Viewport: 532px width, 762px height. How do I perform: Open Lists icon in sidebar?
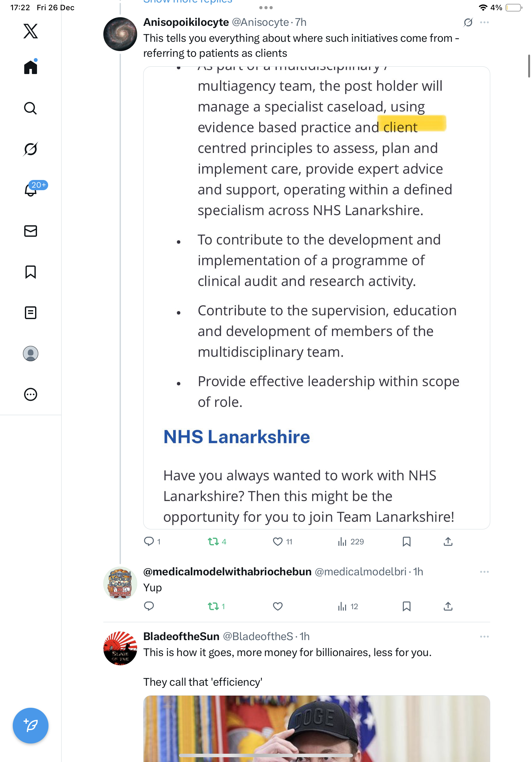31,313
